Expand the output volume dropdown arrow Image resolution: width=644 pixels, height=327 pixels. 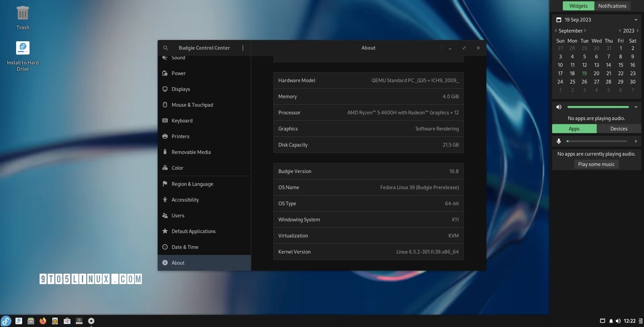coord(636,107)
